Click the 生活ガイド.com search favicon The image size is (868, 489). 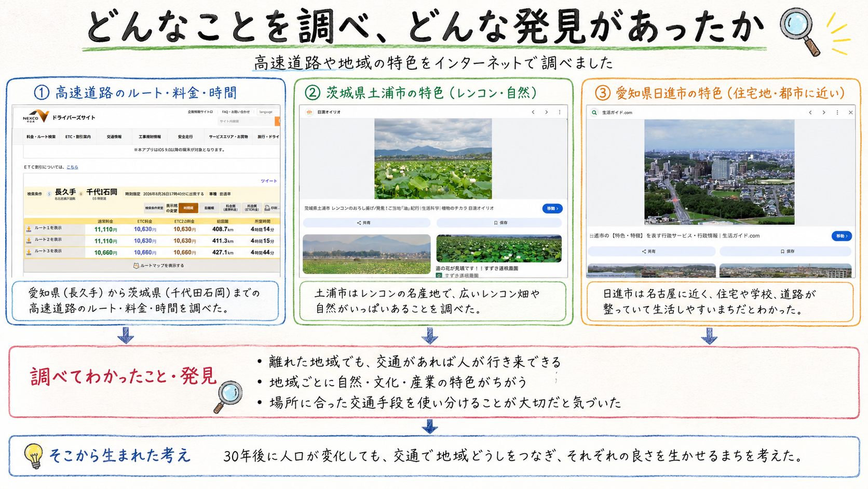pyautogui.click(x=594, y=112)
